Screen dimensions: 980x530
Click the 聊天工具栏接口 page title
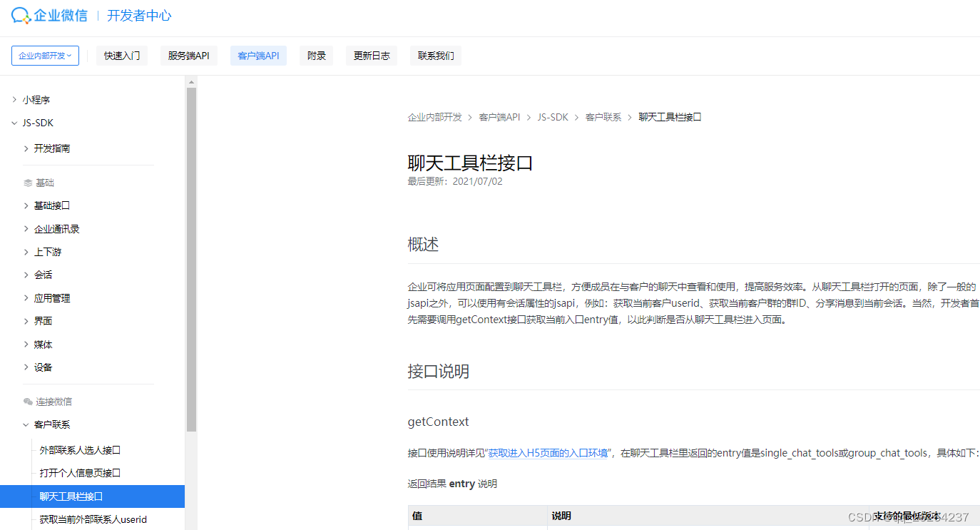click(471, 163)
